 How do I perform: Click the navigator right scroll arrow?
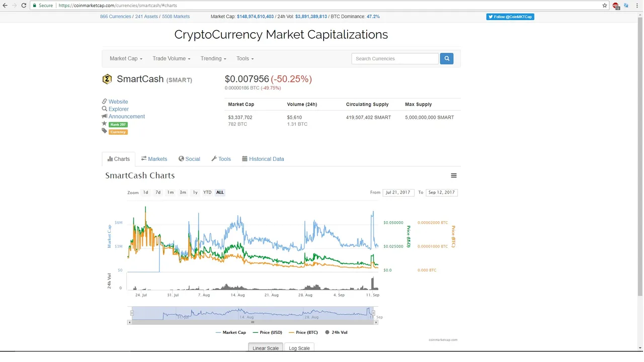pos(376,322)
